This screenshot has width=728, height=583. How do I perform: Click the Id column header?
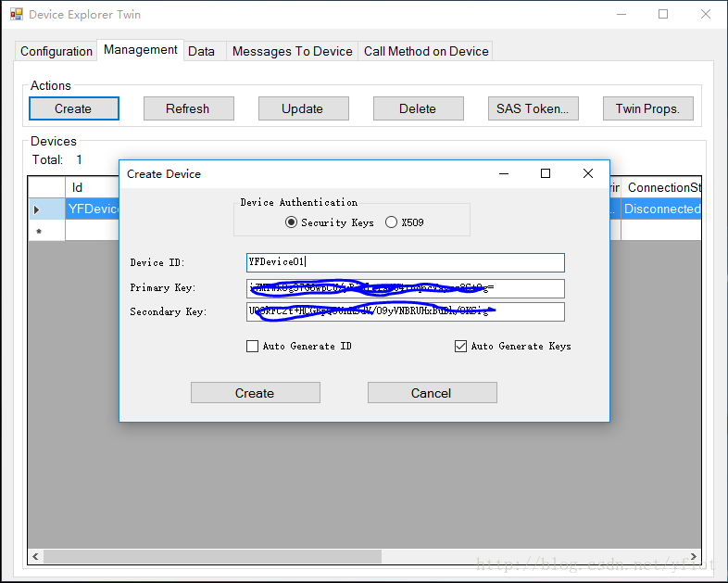(x=92, y=187)
